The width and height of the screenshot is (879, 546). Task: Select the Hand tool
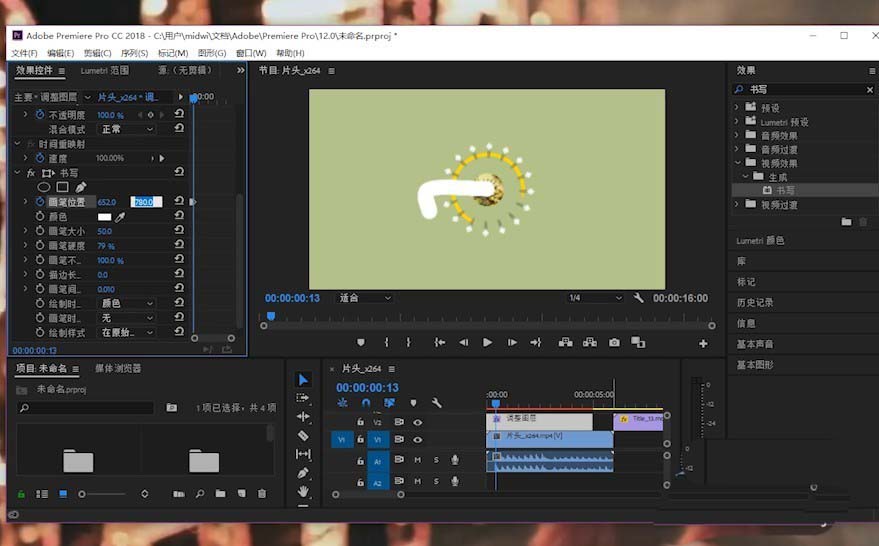click(304, 491)
